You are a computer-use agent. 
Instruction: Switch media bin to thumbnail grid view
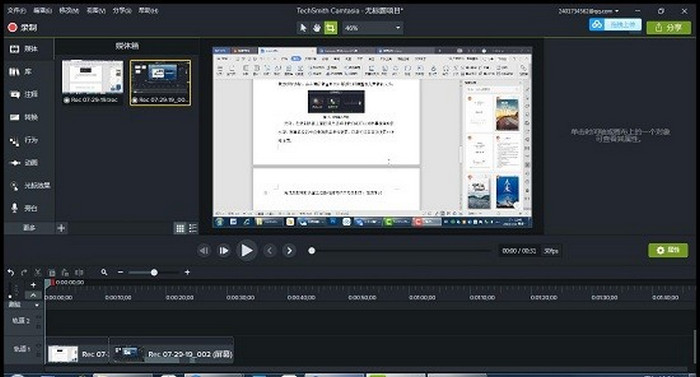click(x=180, y=228)
